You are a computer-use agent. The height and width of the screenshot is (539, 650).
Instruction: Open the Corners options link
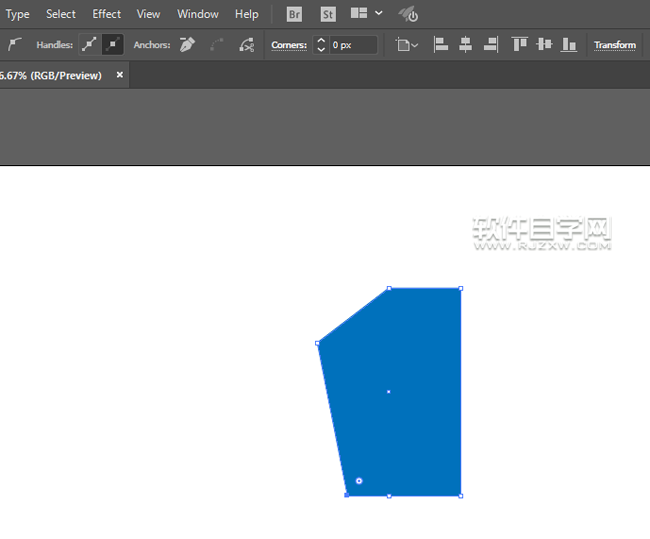(289, 45)
